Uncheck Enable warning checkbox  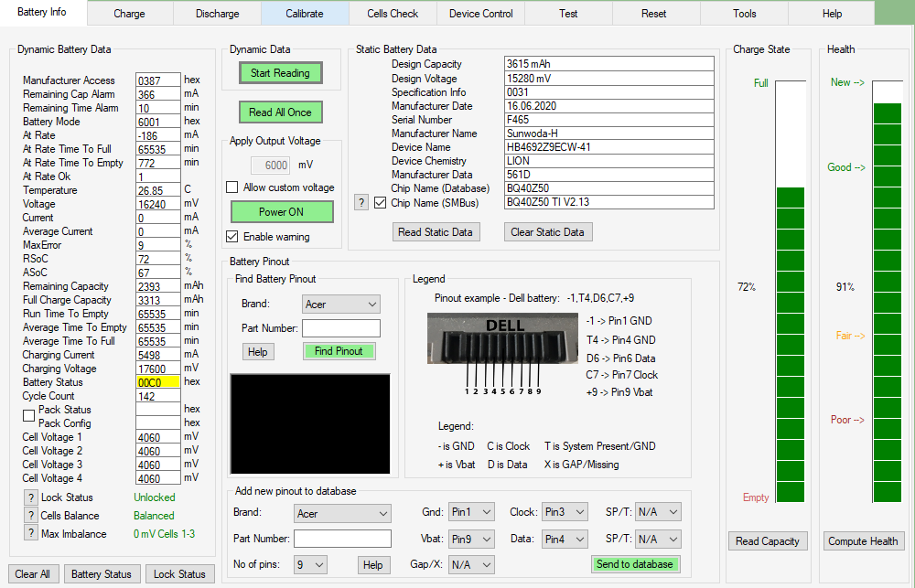click(x=232, y=236)
